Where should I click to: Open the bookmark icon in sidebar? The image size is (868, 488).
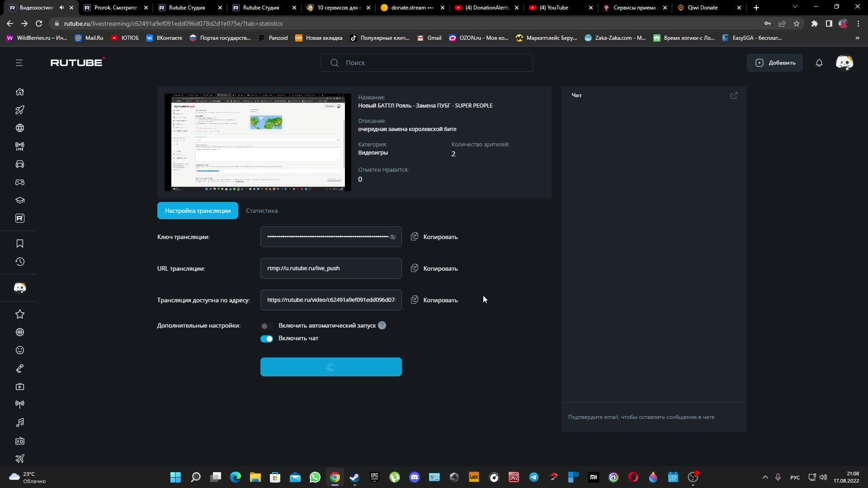20,244
